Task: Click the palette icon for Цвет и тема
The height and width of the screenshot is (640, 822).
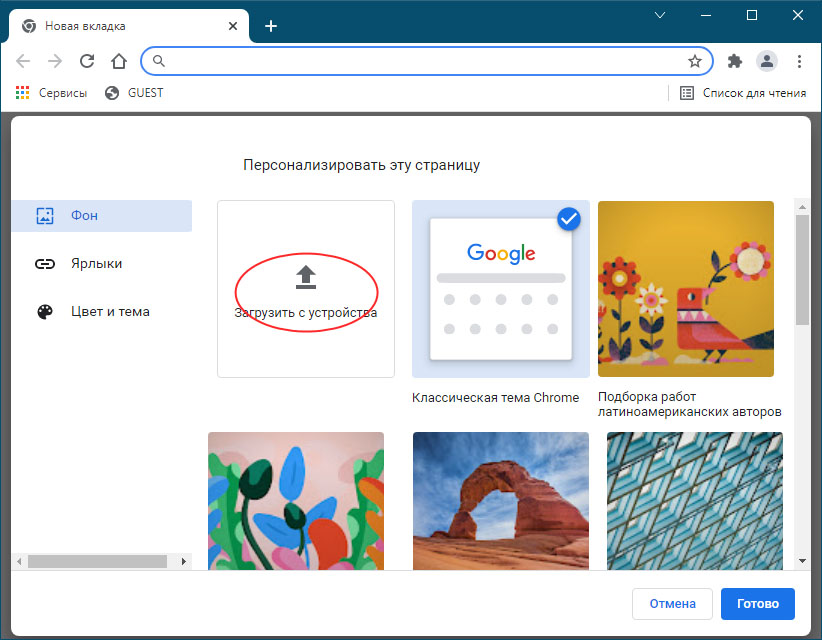Action: [45, 312]
